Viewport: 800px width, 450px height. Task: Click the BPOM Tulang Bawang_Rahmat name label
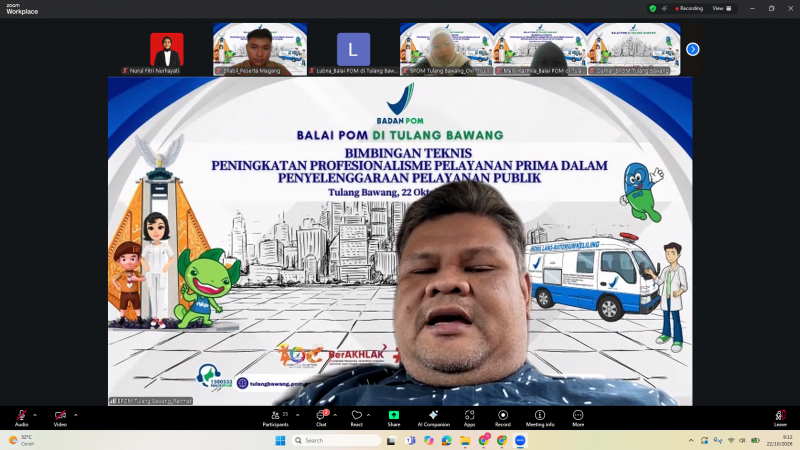(151, 401)
